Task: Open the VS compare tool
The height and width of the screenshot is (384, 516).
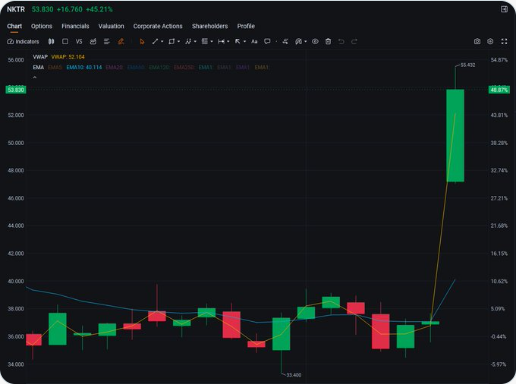Action: [x=79, y=41]
